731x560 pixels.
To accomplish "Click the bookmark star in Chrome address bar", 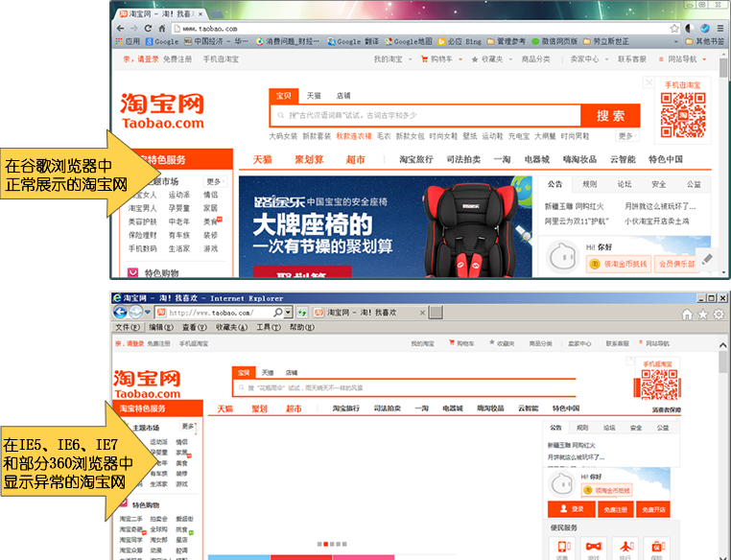I will tap(674, 29).
